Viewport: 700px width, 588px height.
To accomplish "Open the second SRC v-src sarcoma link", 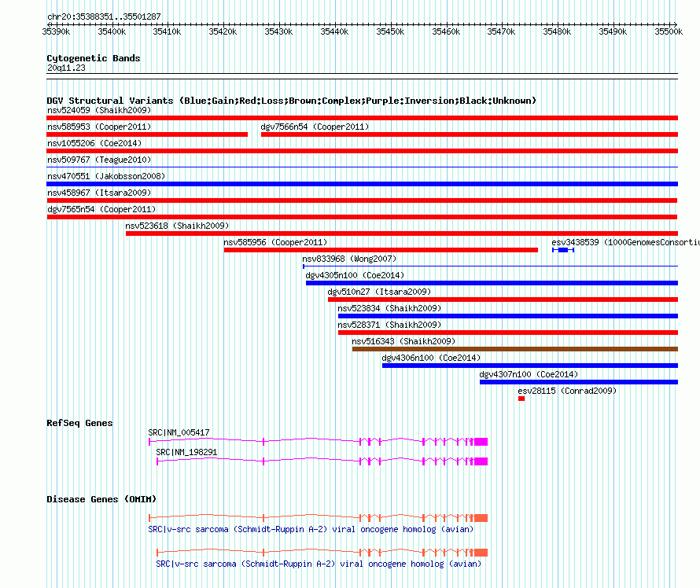I will pyautogui.click(x=319, y=564).
